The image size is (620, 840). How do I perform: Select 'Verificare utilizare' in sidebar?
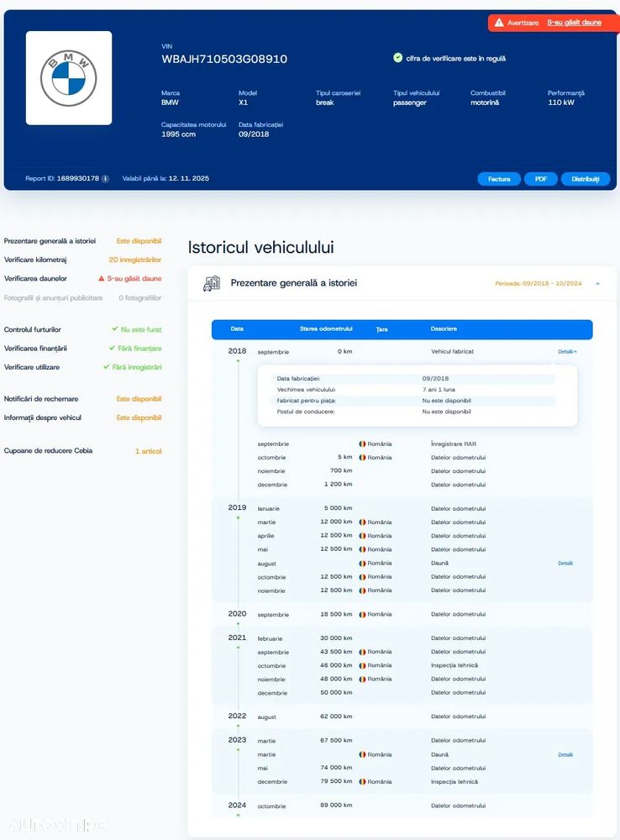[x=32, y=367]
